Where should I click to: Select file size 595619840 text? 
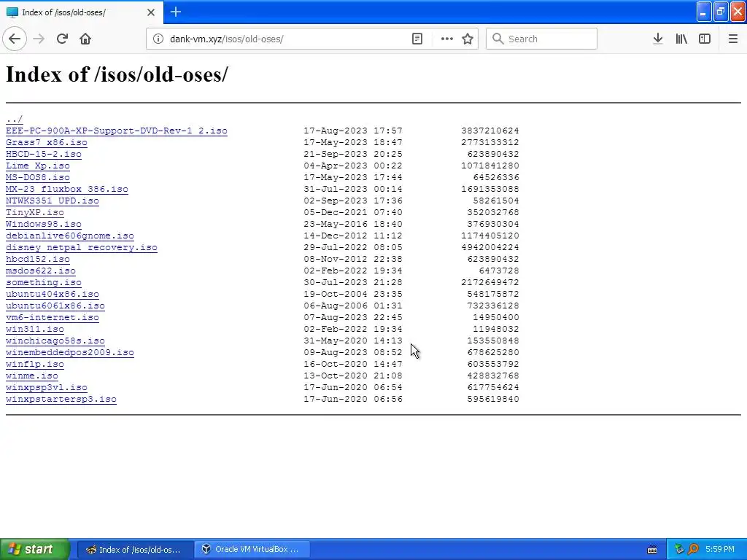[x=493, y=399]
